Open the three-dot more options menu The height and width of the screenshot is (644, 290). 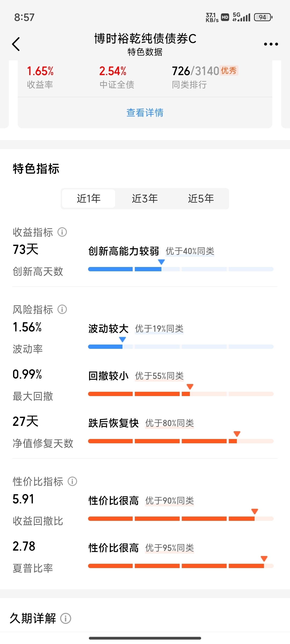271,44
